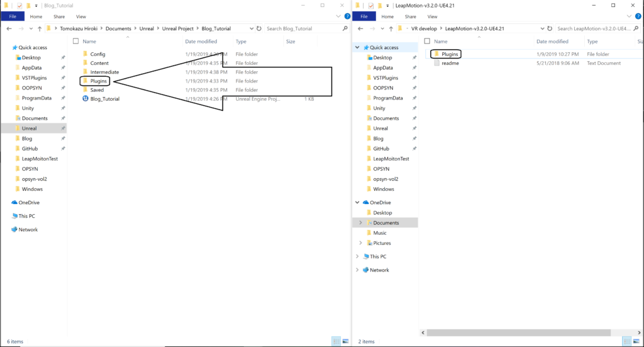This screenshot has height=347, width=644.
Task: Switch to View tab in LeapMotion window
Action: 433,16
